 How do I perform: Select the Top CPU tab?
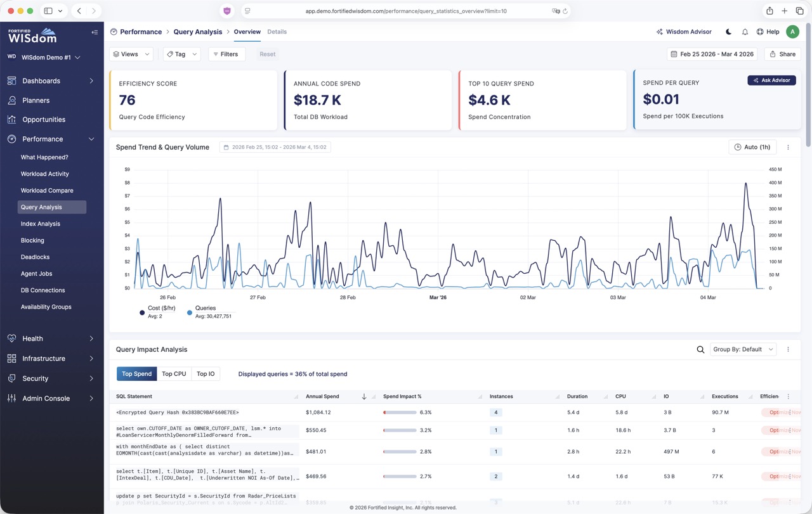click(x=174, y=374)
